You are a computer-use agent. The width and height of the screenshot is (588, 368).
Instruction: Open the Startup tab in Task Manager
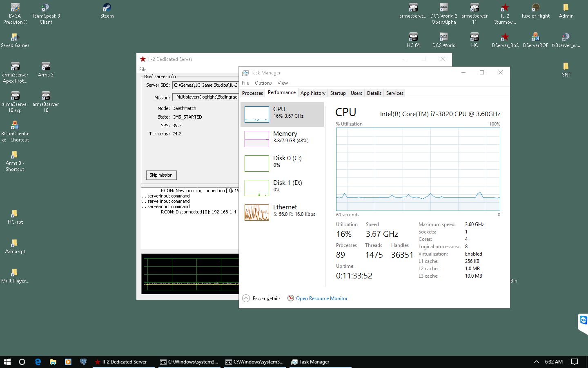(338, 93)
